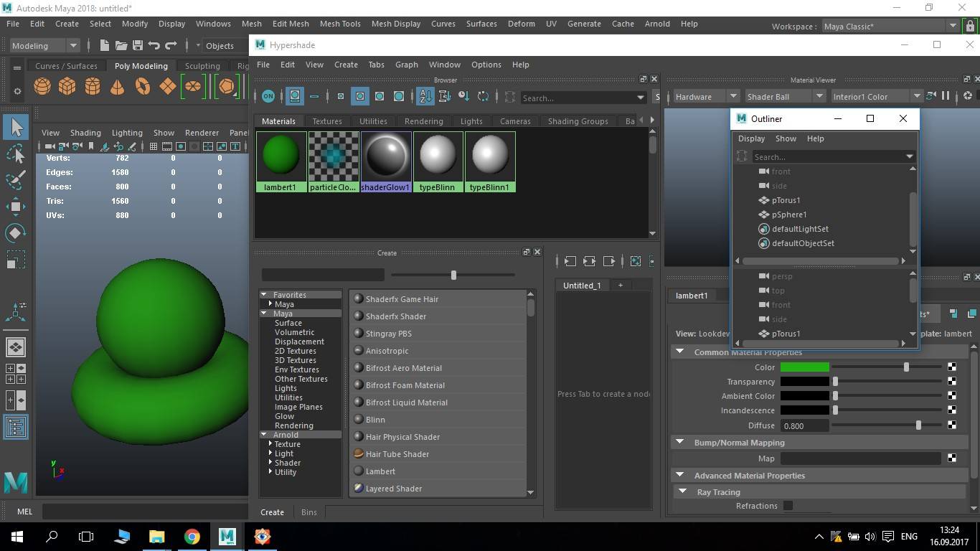Create a polygon plane from the shelf
This screenshot has width=980, height=551.
167,87
